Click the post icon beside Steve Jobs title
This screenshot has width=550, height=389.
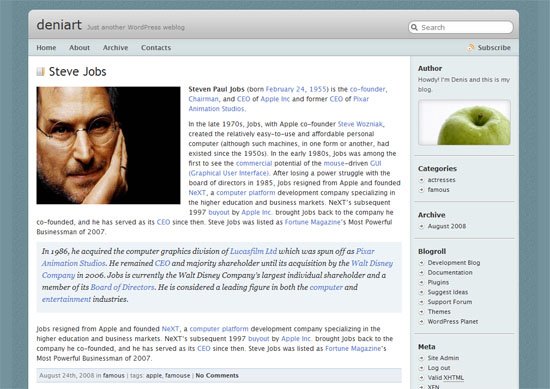[x=41, y=72]
